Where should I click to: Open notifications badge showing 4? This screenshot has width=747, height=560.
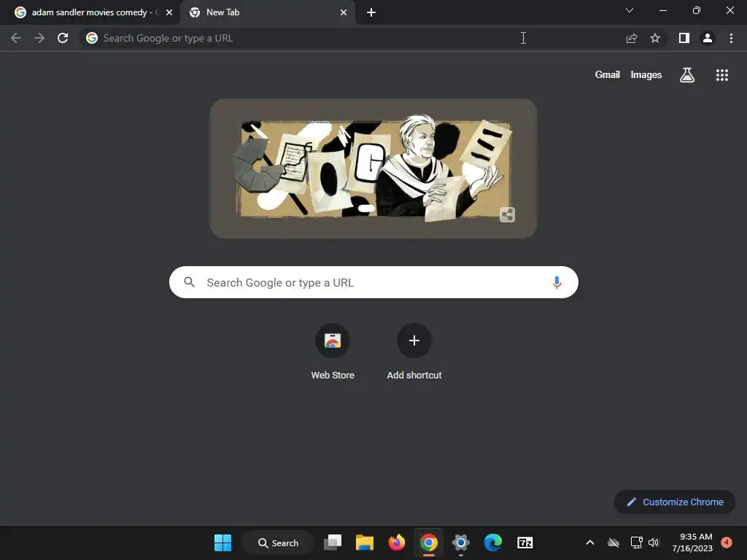[x=727, y=542]
